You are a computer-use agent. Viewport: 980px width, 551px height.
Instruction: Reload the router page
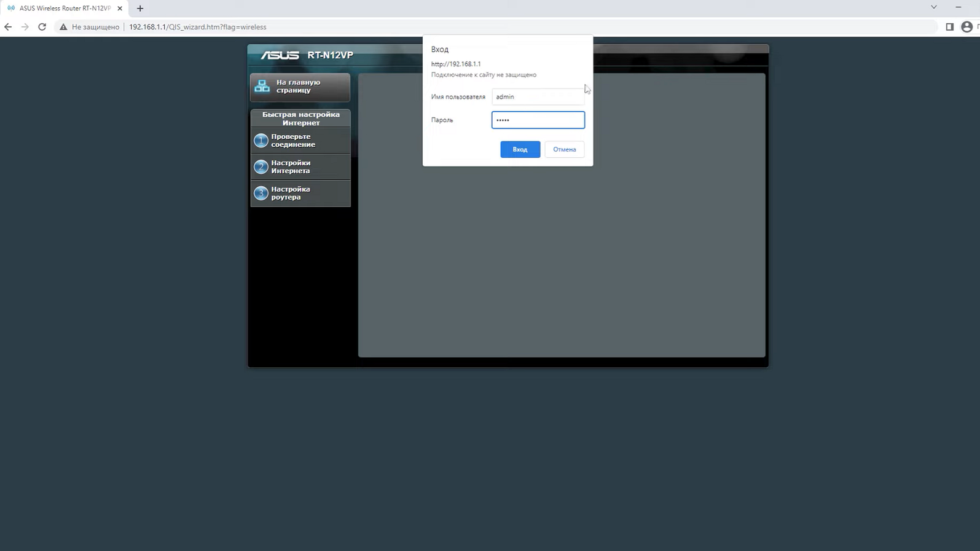pos(42,27)
